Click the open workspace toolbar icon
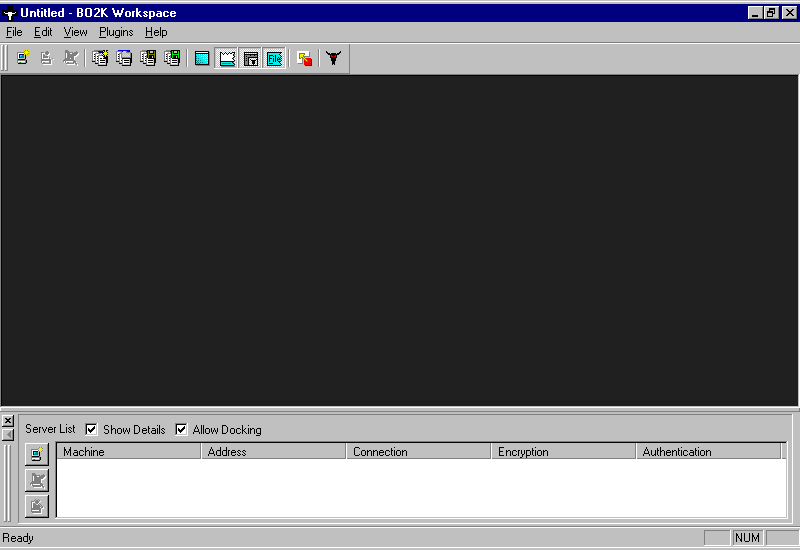800x550 pixels. click(x=124, y=58)
